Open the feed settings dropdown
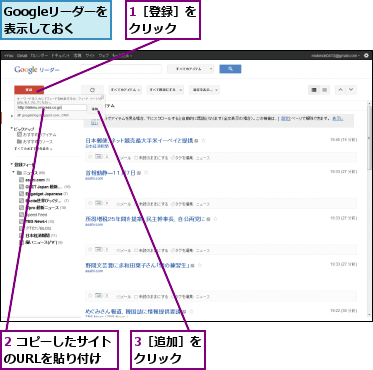The height and width of the screenshot is (370, 373). pyautogui.click(x=204, y=90)
